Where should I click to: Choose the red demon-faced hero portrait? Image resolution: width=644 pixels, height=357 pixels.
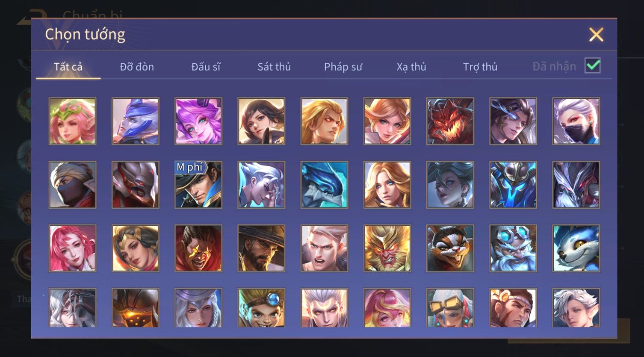[x=450, y=121]
